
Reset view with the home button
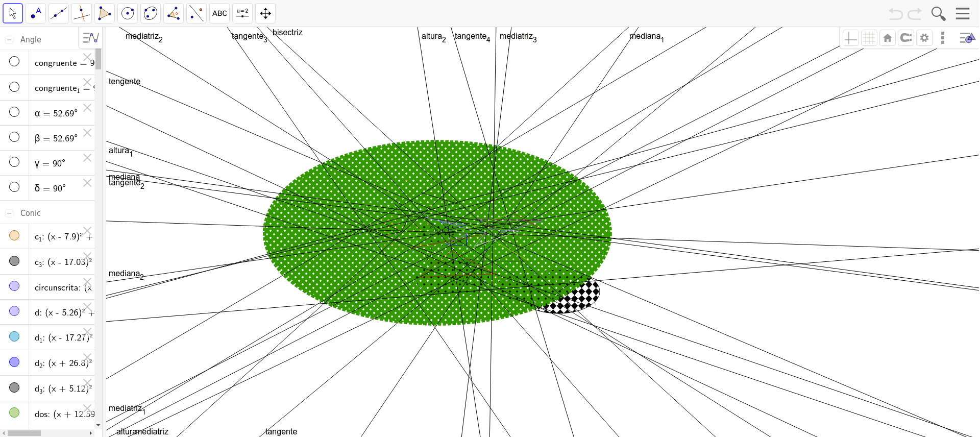888,38
